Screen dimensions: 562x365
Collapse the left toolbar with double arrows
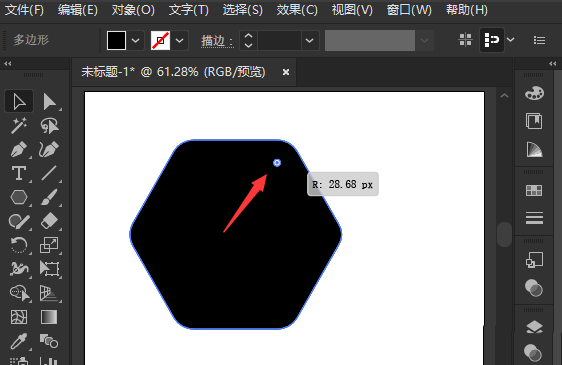pos(8,64)
